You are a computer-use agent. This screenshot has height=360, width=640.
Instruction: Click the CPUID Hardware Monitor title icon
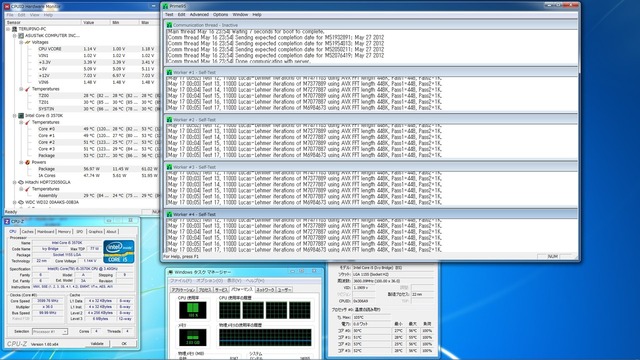[7, 7]
